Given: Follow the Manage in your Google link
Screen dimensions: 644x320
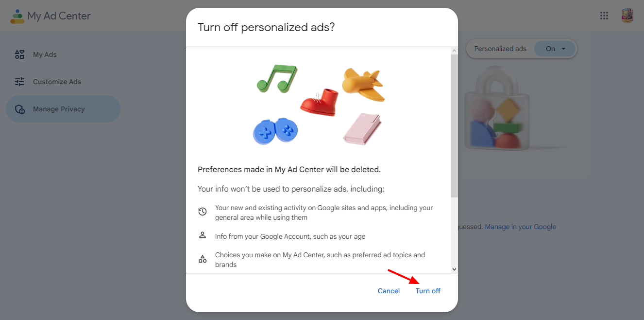Looking at the screenshot, I should coord(520,227).
